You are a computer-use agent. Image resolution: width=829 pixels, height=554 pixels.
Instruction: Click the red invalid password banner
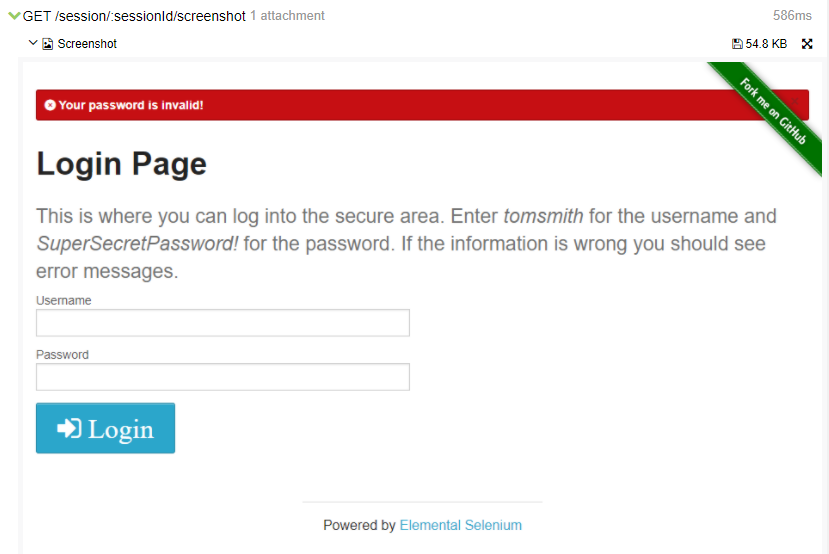pyautogui.click(x=400, y=105)
